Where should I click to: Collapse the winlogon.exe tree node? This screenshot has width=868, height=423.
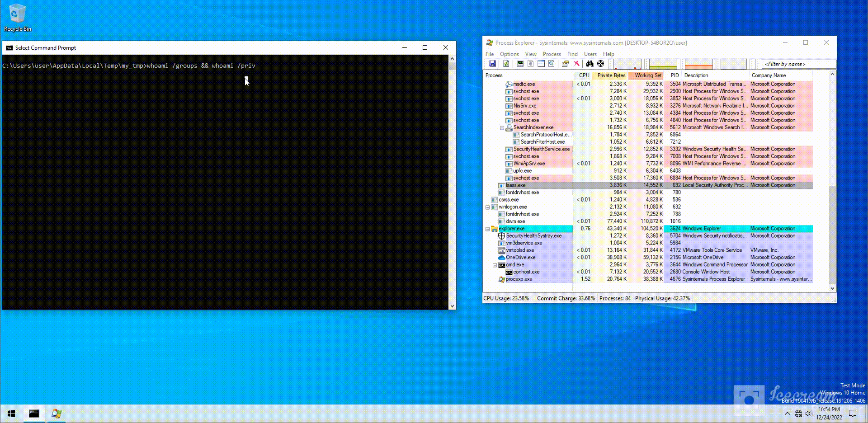487,207
